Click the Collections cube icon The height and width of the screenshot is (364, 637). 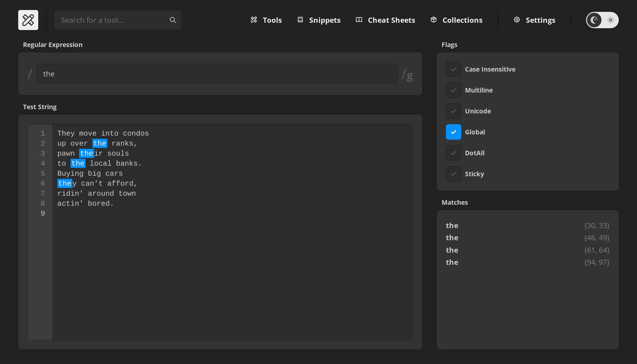(434, 20)
